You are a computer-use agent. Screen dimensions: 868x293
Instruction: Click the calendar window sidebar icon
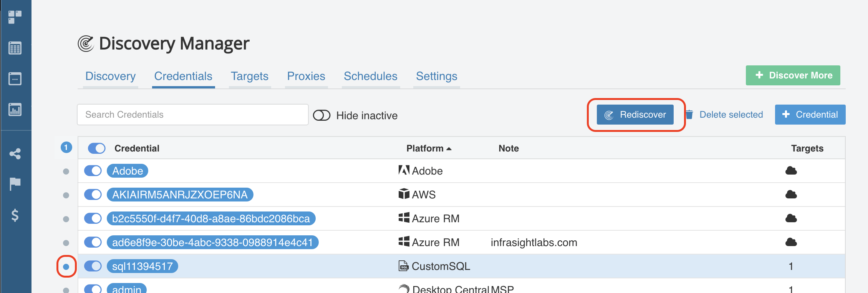tap(15, 79)
